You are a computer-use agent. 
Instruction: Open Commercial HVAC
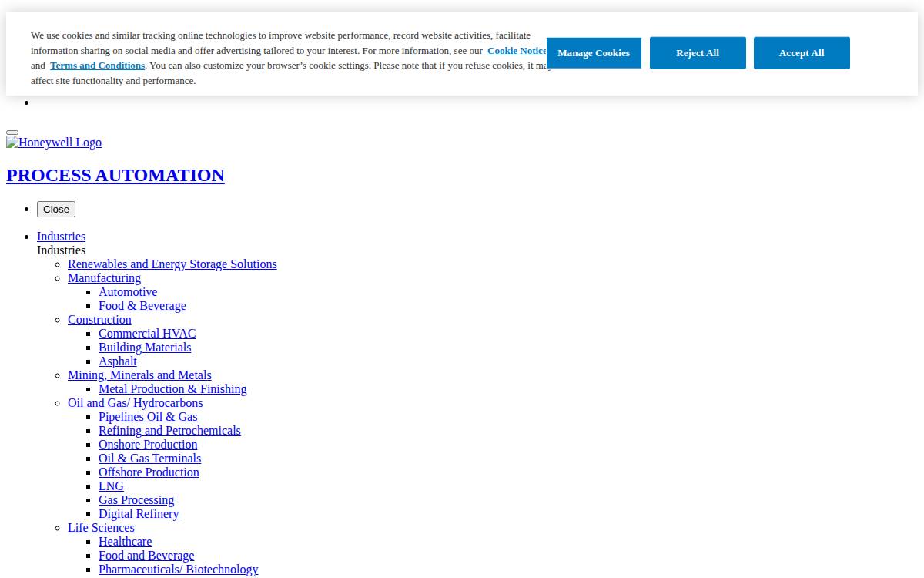coord(147,334)
